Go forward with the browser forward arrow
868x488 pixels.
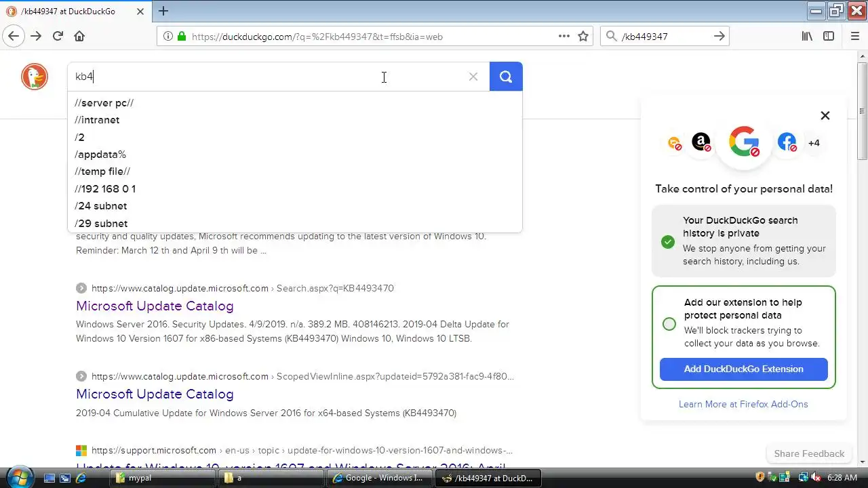(x=36, y=37)
